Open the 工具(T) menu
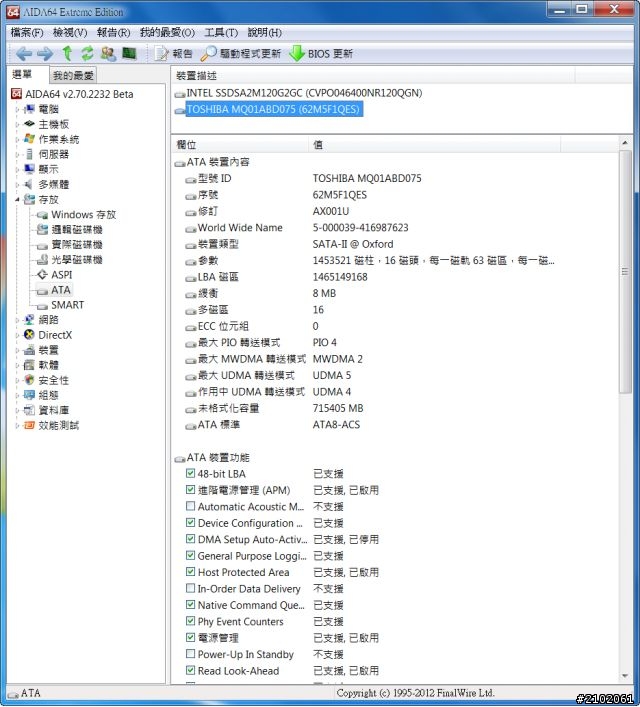Viewport: 640px width, 707px height. point(221,32)
